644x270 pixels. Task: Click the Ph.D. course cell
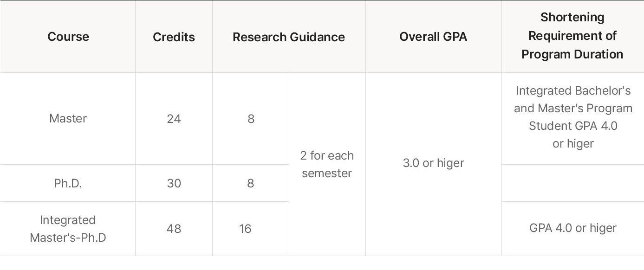click(x=68, y=183)
